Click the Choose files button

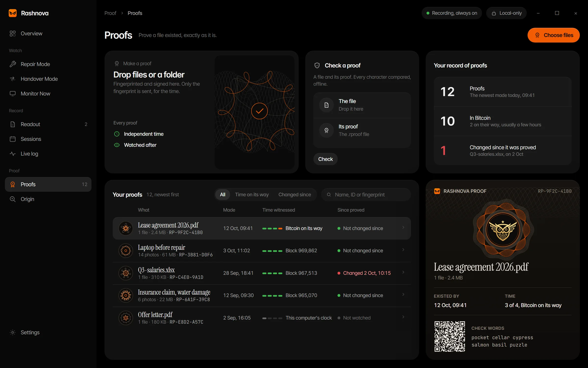[553, 35]
